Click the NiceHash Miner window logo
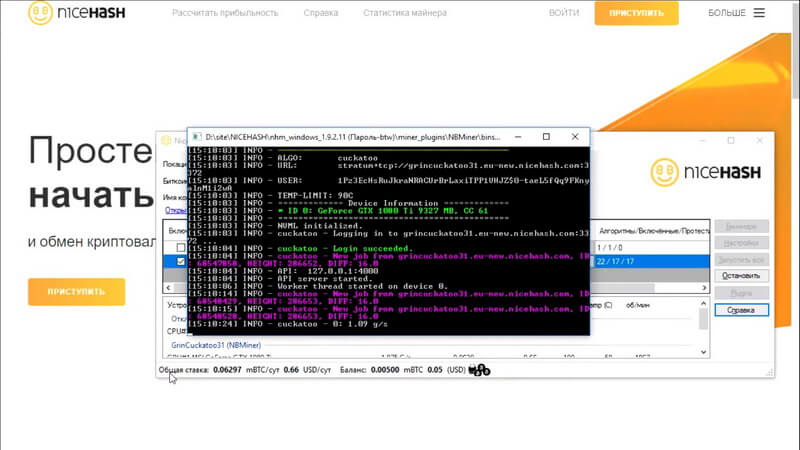 pyautogui.click(x=706, y=172)
